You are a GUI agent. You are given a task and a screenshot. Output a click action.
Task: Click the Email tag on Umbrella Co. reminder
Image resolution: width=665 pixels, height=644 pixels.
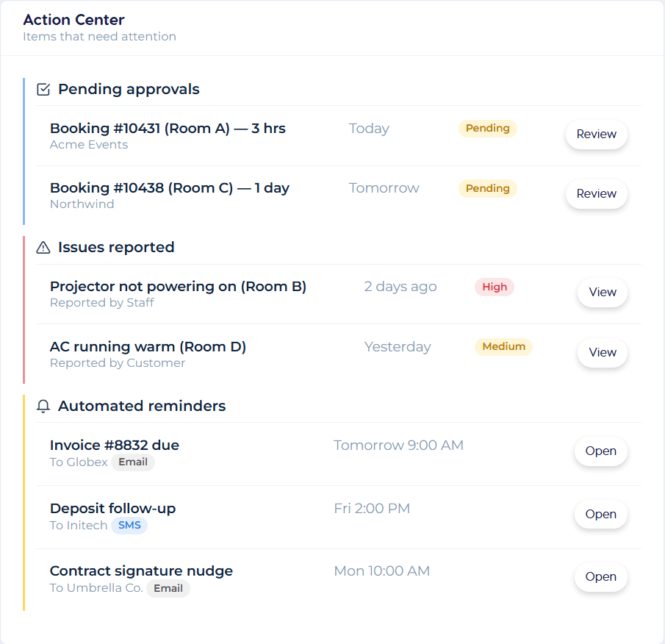[x=168, y=588]
